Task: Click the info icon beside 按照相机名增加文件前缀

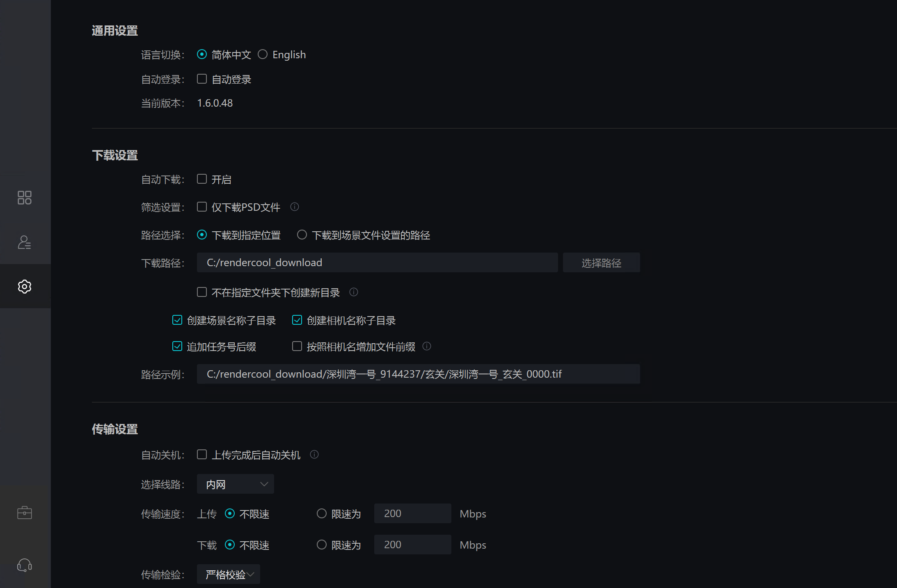Action: pyautogui.click(x=427, y=346)
